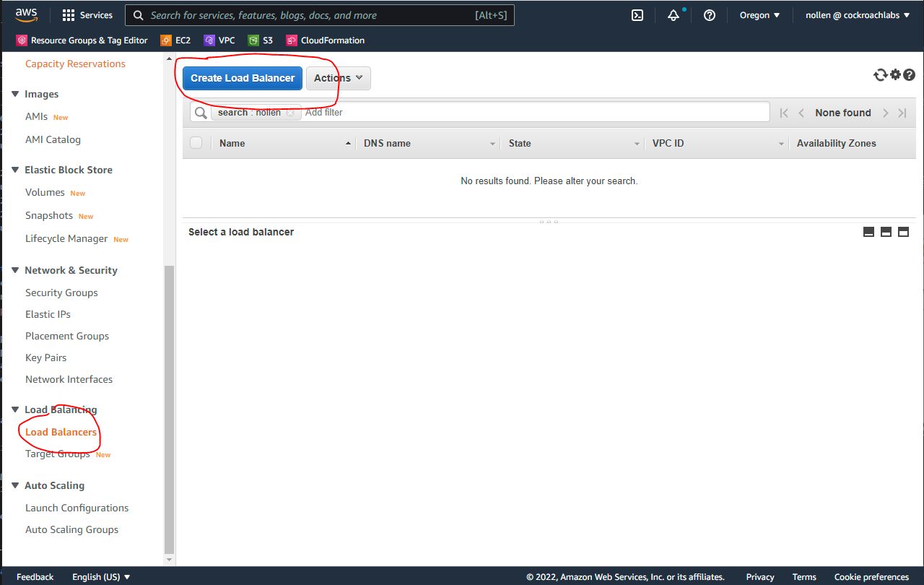Screen dimensions: 924x585
Task: Open AMIs in sidebar
Action: tap(37, 116)
